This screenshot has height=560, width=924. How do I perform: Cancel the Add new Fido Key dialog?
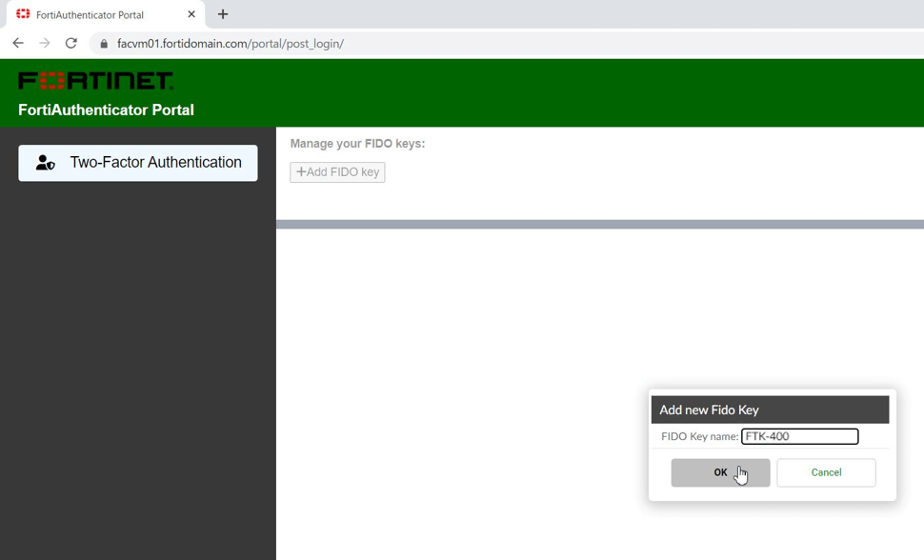[x=826, y=472]
